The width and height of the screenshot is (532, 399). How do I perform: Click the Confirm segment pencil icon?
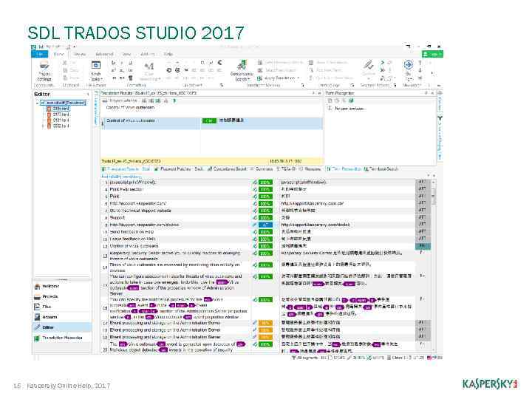[x=369, y=65]
